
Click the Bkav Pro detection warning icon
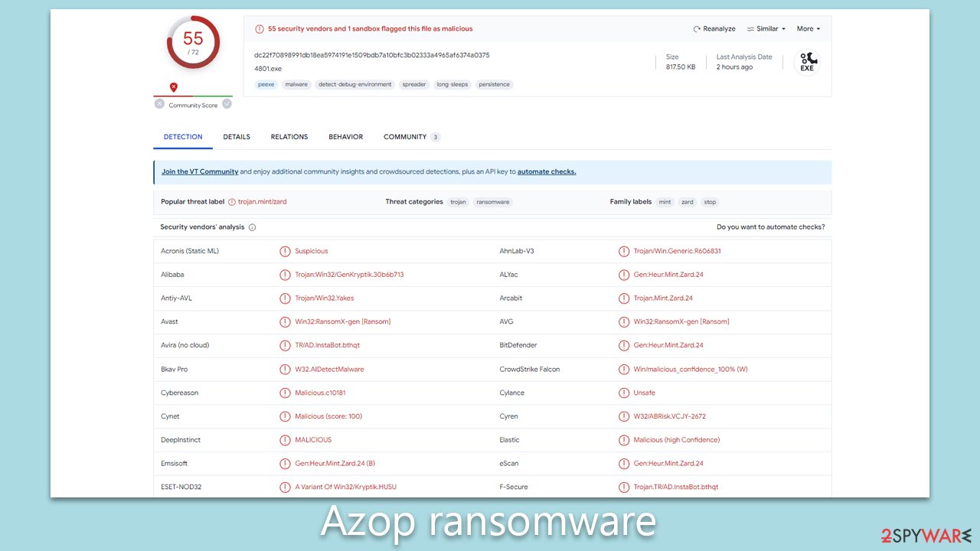coord(285,369)
